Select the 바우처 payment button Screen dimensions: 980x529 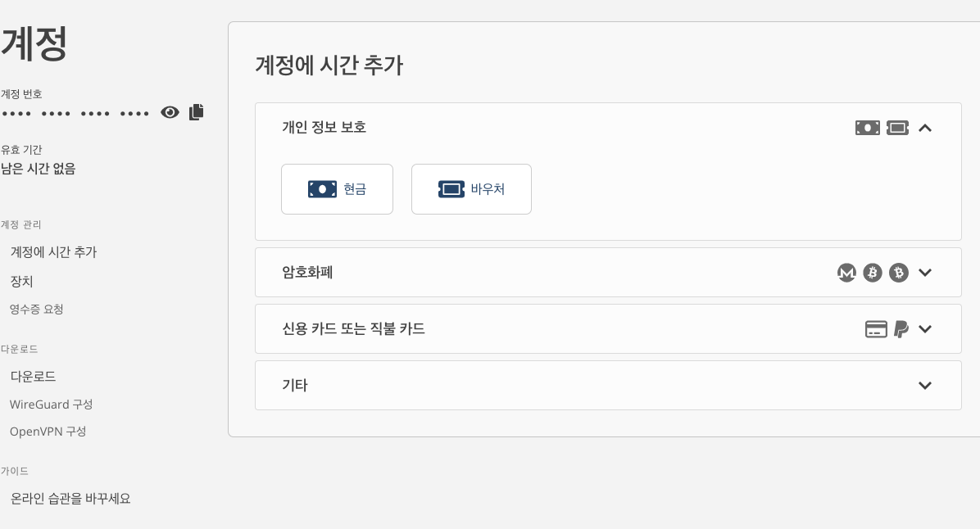(x=471, y=189)
